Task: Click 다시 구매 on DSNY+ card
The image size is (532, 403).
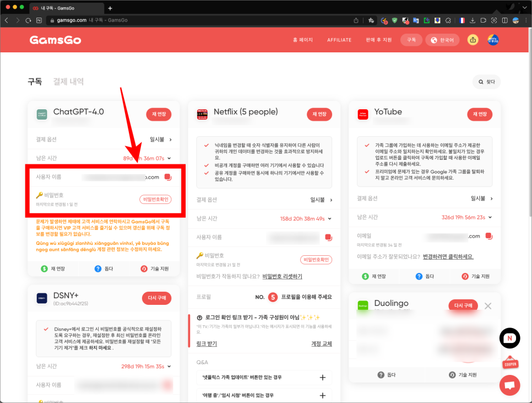Action: tap(157, 298)
